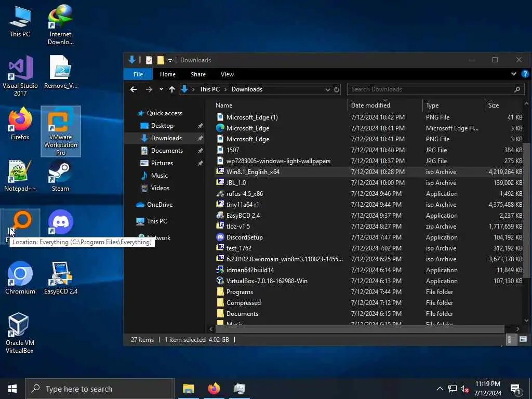Select OneDrive in navigation pane
This screenshot has height=399, width=532.
tap(155, 205)
